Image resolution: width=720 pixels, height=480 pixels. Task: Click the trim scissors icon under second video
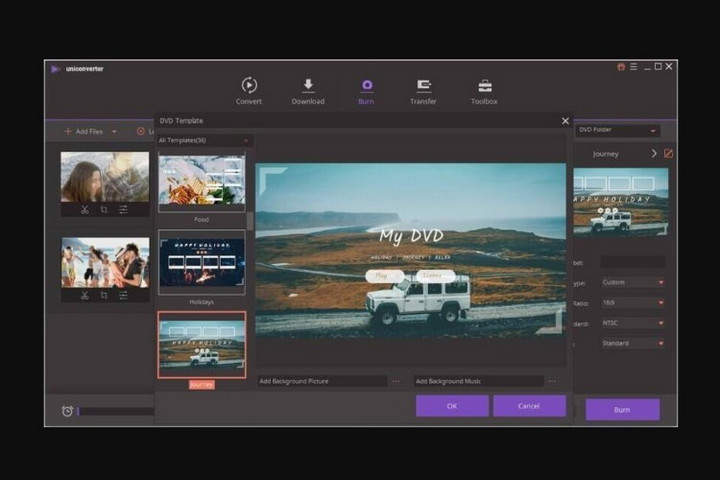(84, 295)
